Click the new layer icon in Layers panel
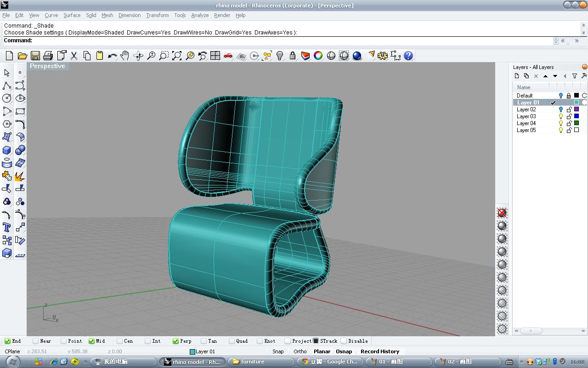 517,76
